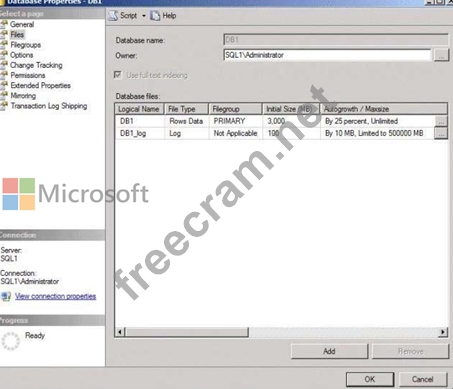Open Extended Properties page

point(40,85)
